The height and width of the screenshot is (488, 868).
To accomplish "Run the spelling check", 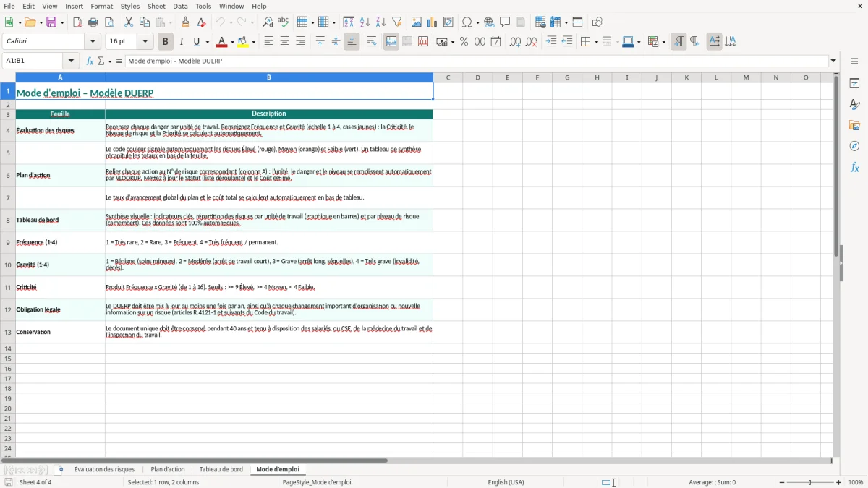I will click(x=284, y=22).
